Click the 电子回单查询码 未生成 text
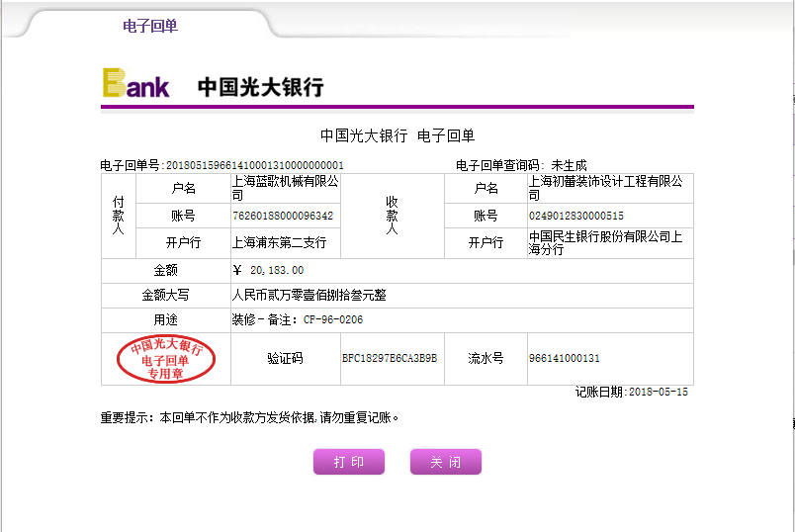795x532 pixels. point(520,165)
